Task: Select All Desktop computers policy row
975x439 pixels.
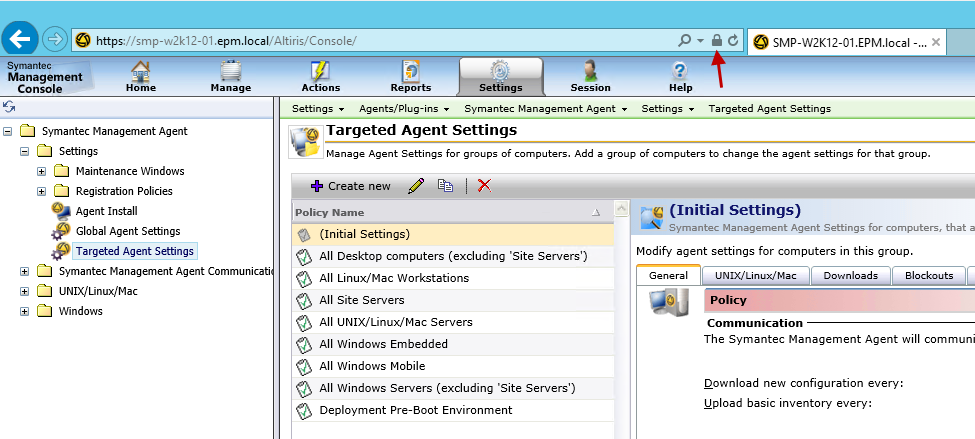Action: (453, 256)
